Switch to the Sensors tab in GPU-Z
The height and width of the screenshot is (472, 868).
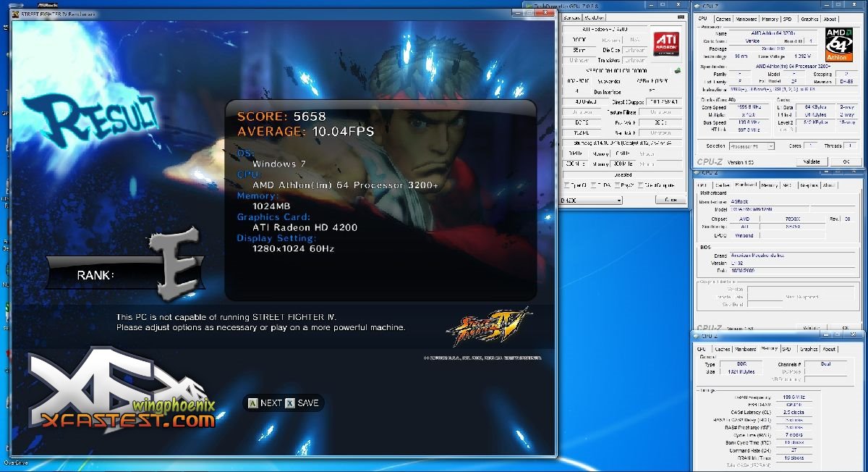(x=572, y=17)
